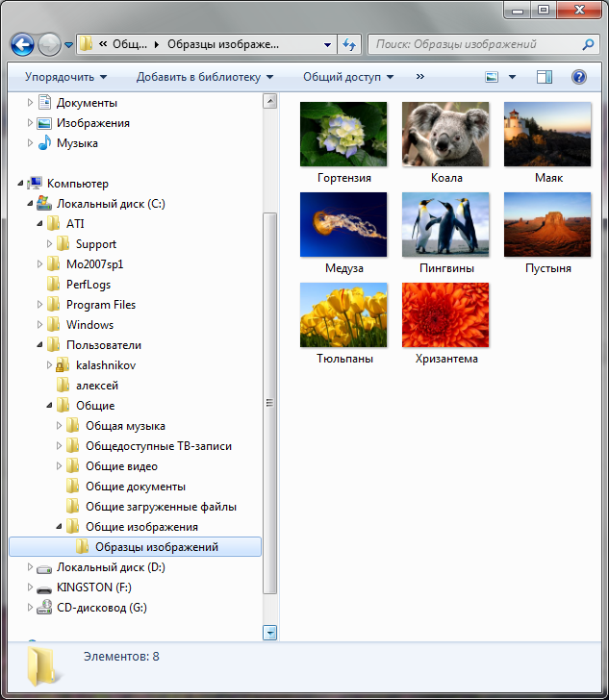Screen dimensions: 609x700
Task: Select the Образцы изображений tree folder
Action: [135, 547]
